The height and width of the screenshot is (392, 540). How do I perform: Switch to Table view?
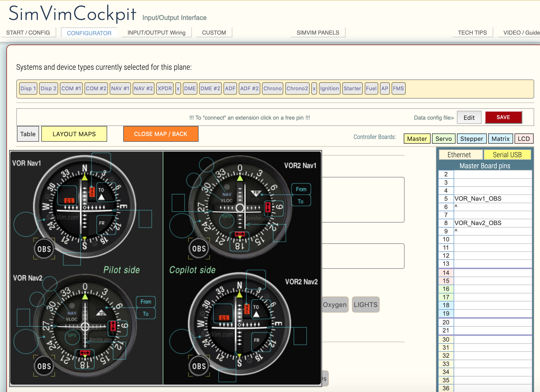point(28,134)
